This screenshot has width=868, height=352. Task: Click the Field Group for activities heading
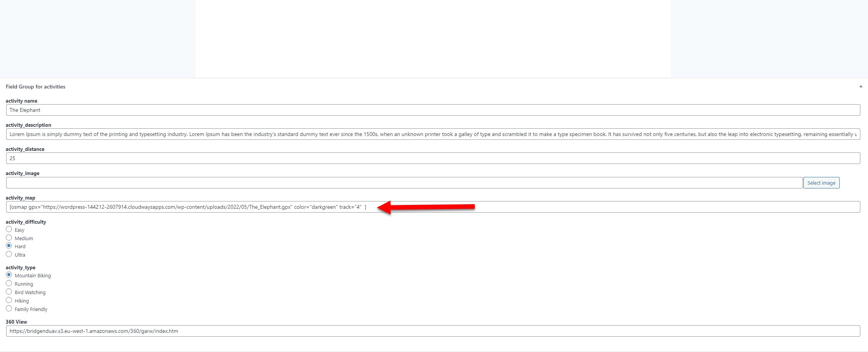pos(36,87)
